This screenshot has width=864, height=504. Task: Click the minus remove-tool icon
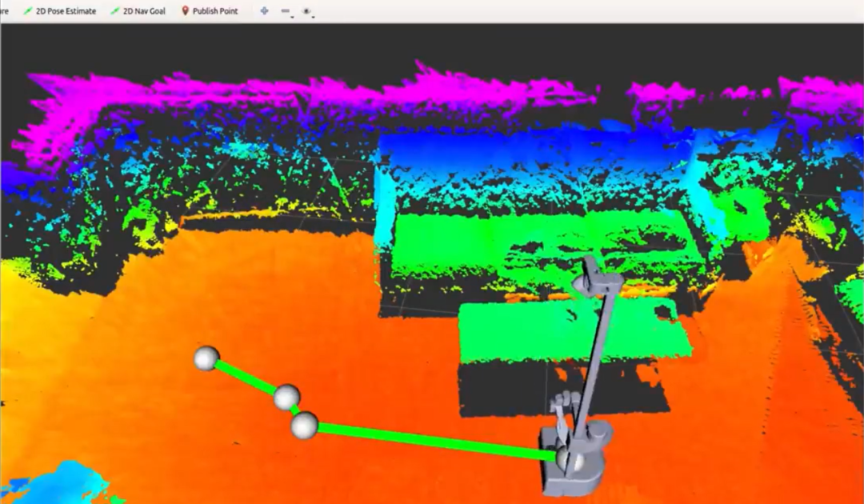point(285,11)
